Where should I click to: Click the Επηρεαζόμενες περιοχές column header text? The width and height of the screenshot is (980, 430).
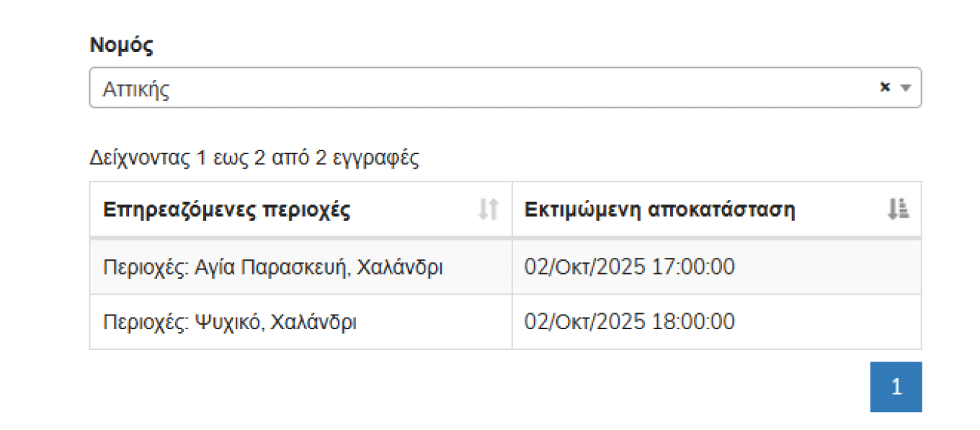coord(227,210)
